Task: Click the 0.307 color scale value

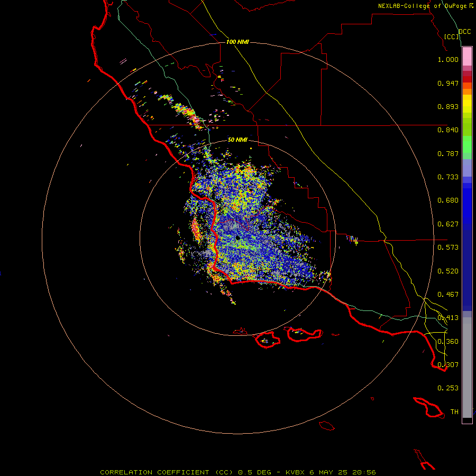Action: coord(448,364)
